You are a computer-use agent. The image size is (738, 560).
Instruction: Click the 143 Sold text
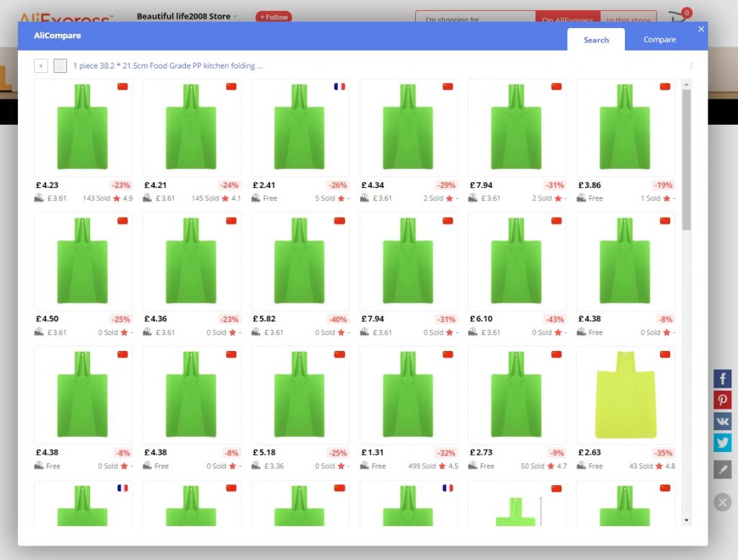point(97,198)
